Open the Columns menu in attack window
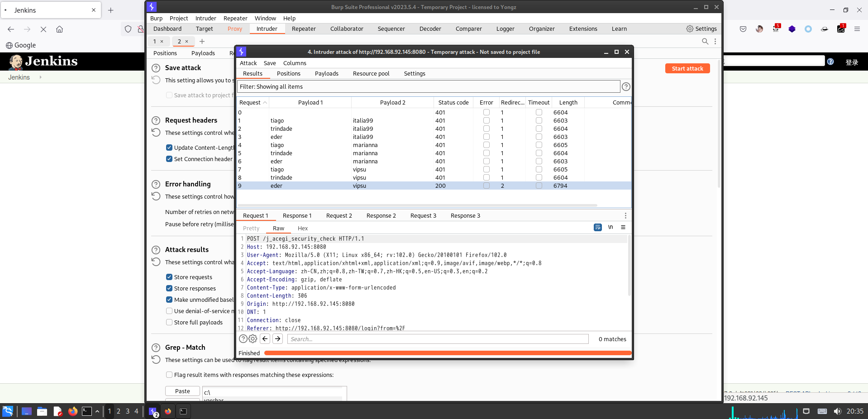The height and width of the screenshot is (419, 868). tap(295, 63)
